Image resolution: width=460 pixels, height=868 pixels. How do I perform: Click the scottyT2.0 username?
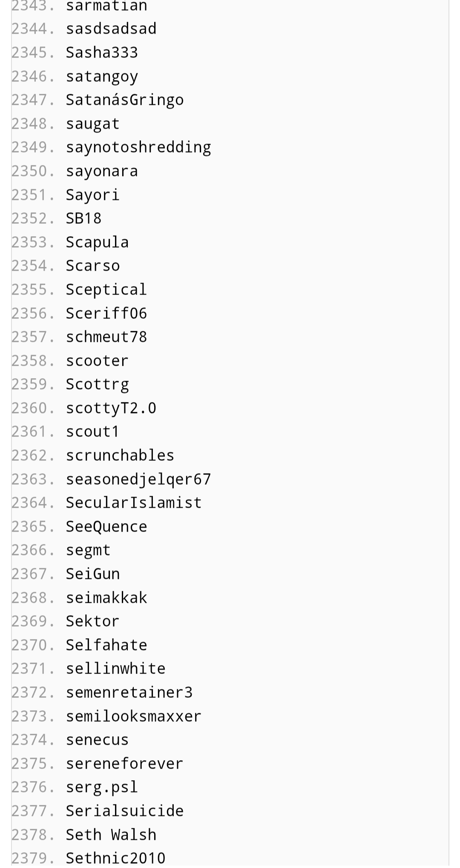[111, 408]
